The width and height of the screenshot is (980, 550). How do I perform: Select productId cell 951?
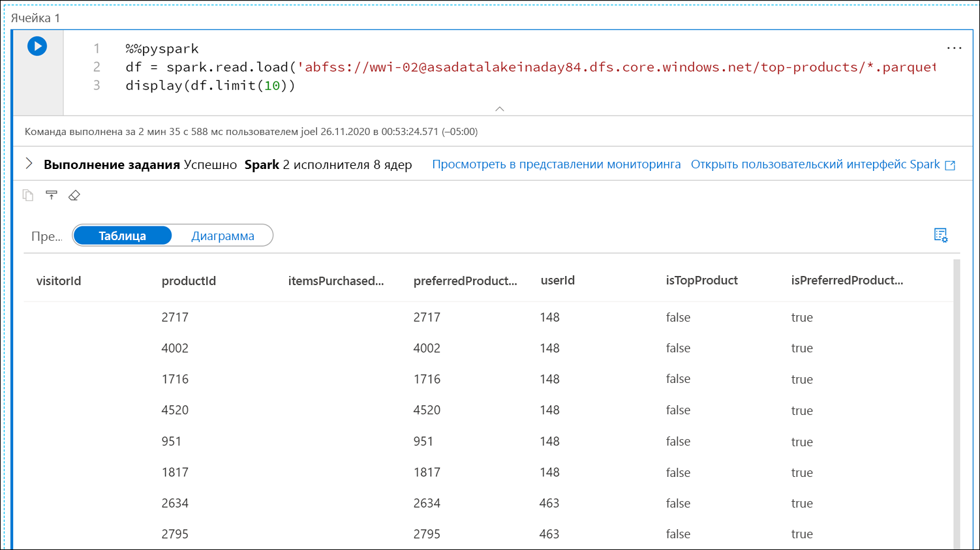(172, 442)
